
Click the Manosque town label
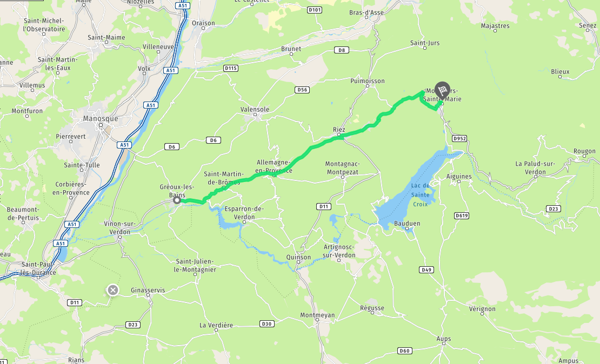click(x=101, y=118)
